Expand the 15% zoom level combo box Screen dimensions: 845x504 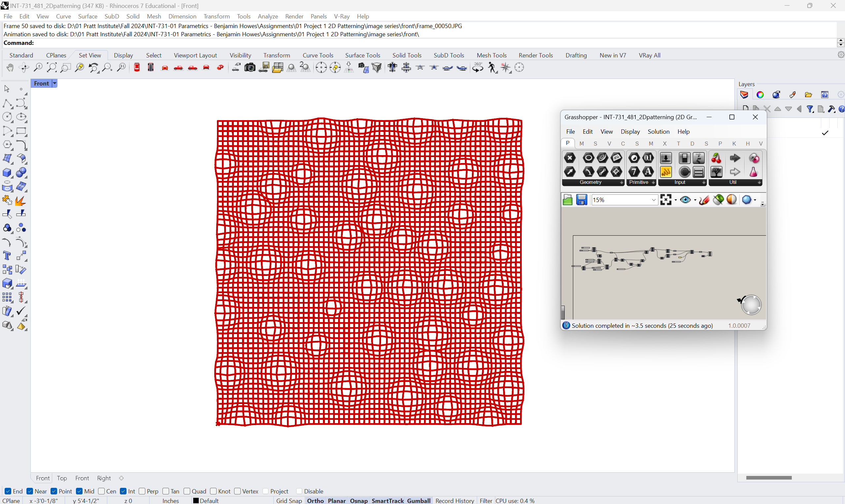(653, 200)
